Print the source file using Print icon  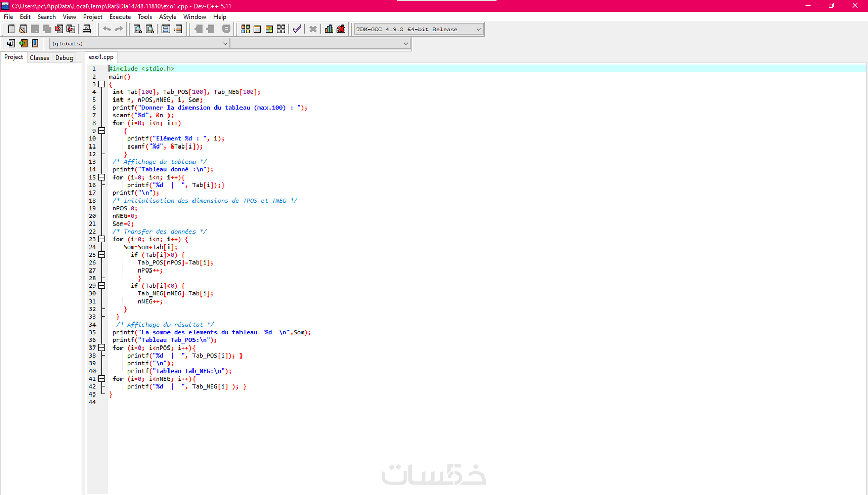(87, 29)
